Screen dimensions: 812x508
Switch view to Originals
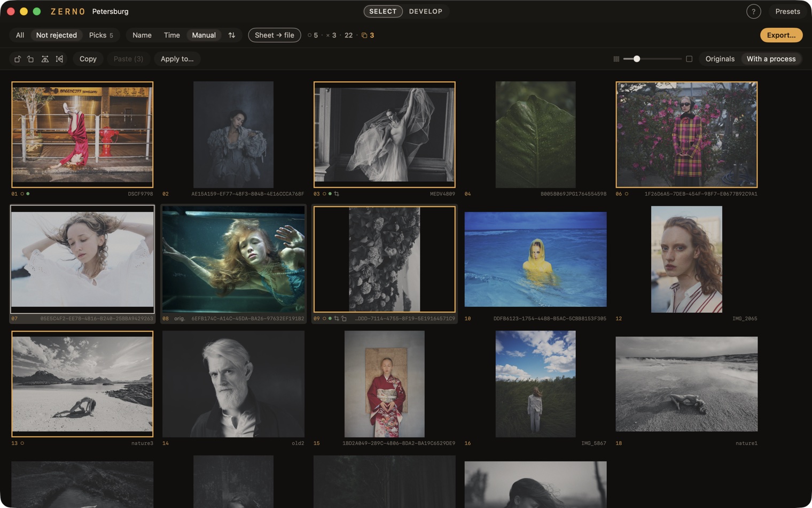[x=720, y=59]
